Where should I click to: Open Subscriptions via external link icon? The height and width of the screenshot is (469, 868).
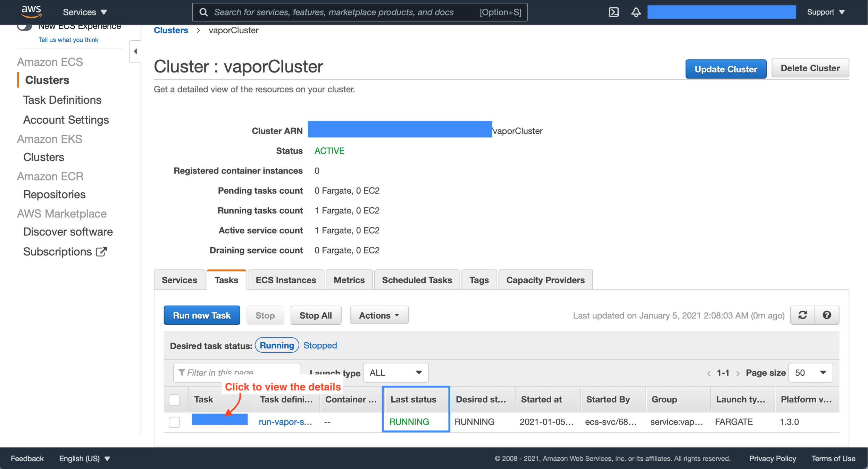point(101,251)
